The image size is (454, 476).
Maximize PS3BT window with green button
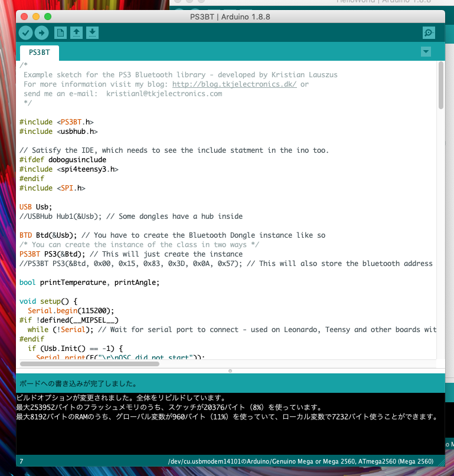click(48, 17)
